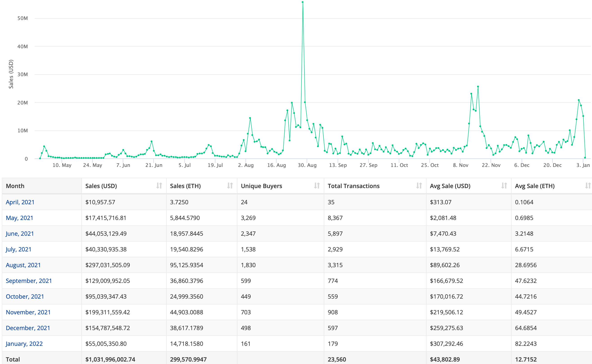Click the Month column header
Screen dimensions: 592x364
coord(42,186)
